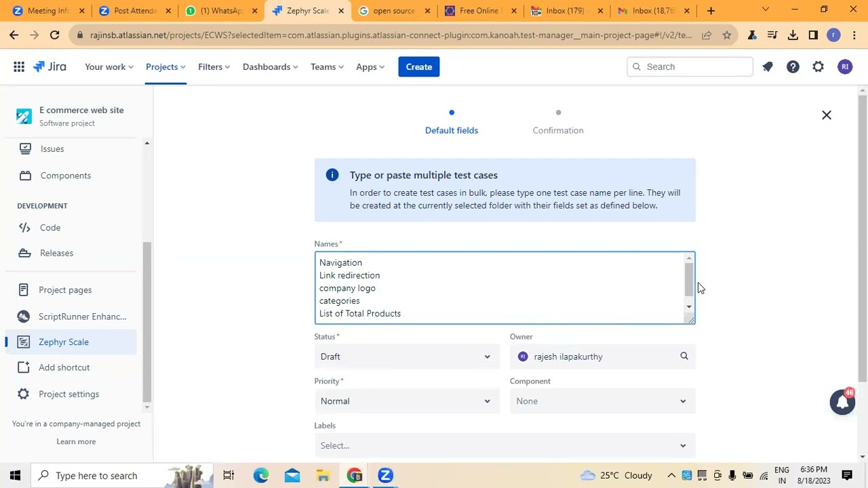Open the user profile avatar in Jira header
The height and width of the screenshot is (488, 868).
pyautogui.click(x=844, y=66)
